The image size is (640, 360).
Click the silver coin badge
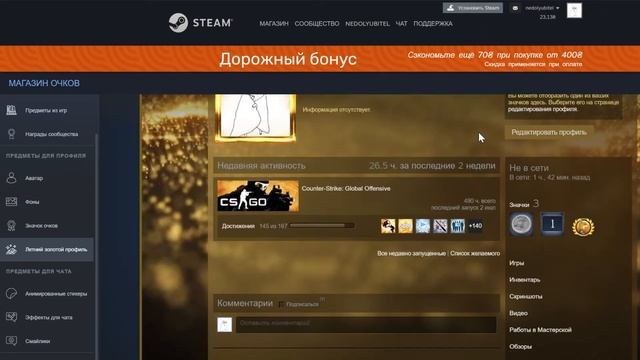[x=521, y=224]
